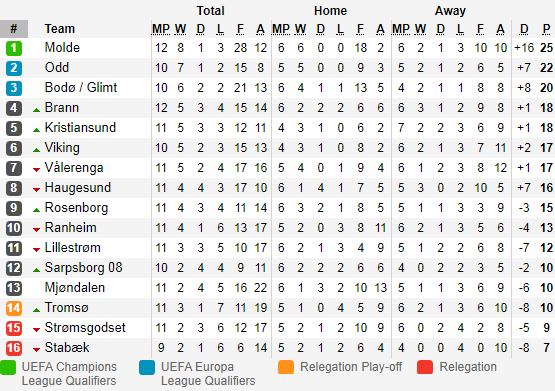
Task: Sort by the # rank column header
Action: [14, 29]
